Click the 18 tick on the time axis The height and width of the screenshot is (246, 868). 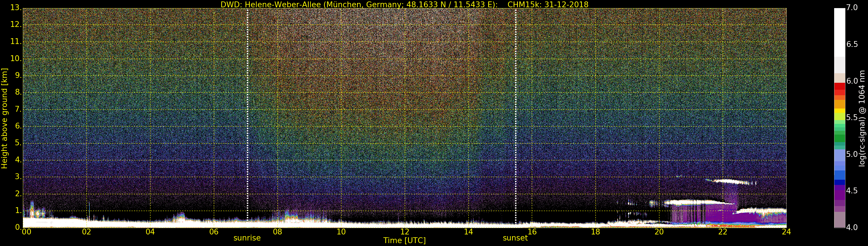coord(595,232)
